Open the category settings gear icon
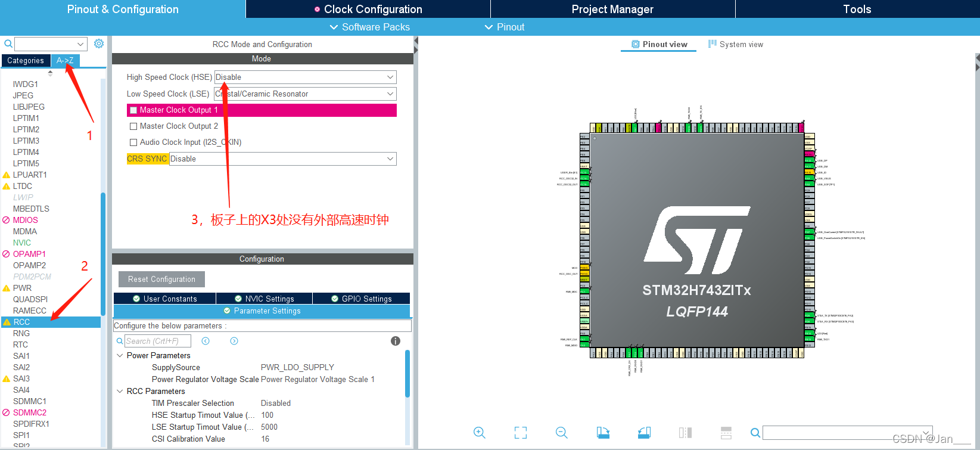This screenshot has height=450, width=980. 99,44
